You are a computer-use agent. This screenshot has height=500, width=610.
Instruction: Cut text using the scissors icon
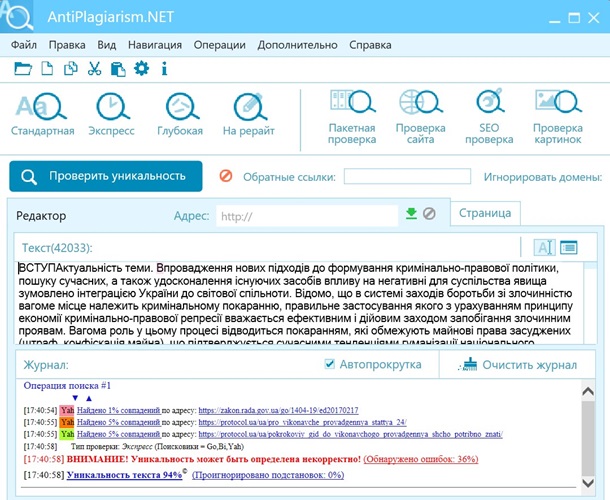click(x=94, y=68)
